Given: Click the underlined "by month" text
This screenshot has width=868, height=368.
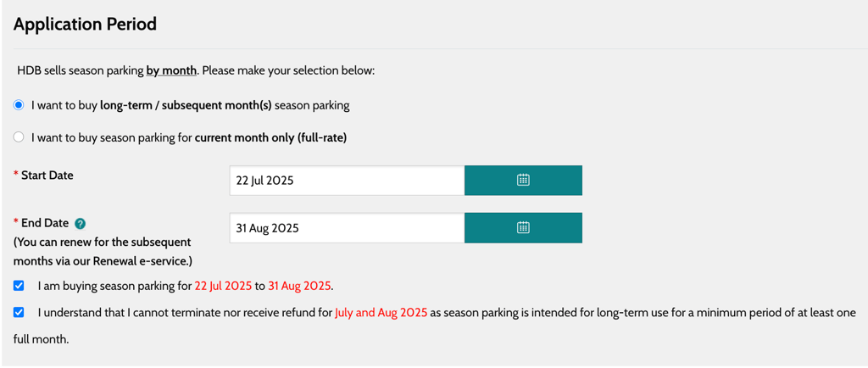Looking at the screenshot, I should point(171,71).
